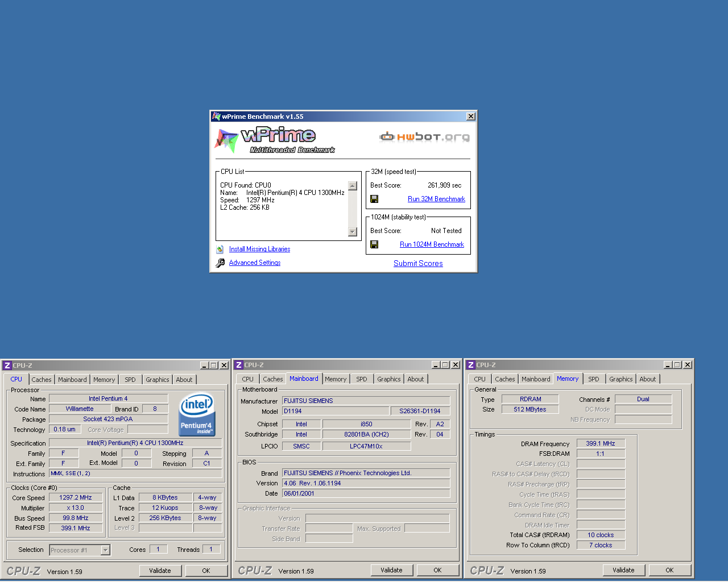
Task: Click the BIOS Date field 06/01/2001
Action: pyautogui.click(x=366, y=493)
